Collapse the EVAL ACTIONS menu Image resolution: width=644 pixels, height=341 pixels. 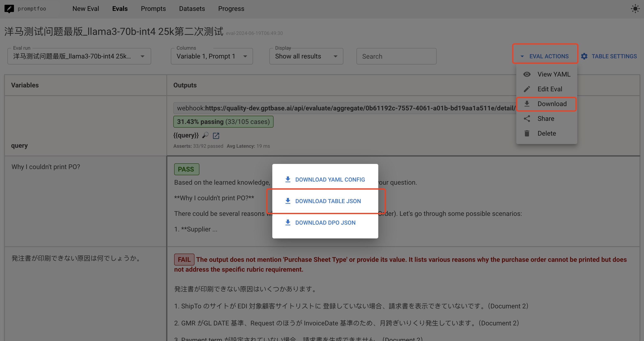(x=545, y=56)
